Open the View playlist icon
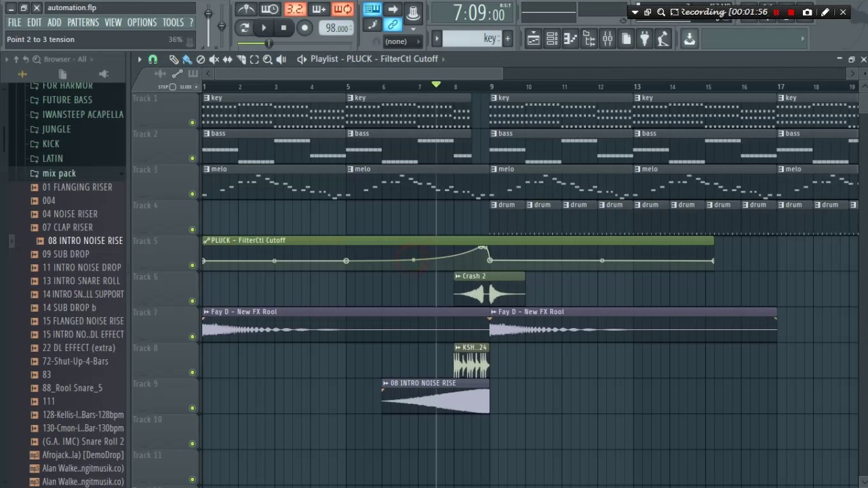This screenshot has width=868, height=488. tap(534, 39)
